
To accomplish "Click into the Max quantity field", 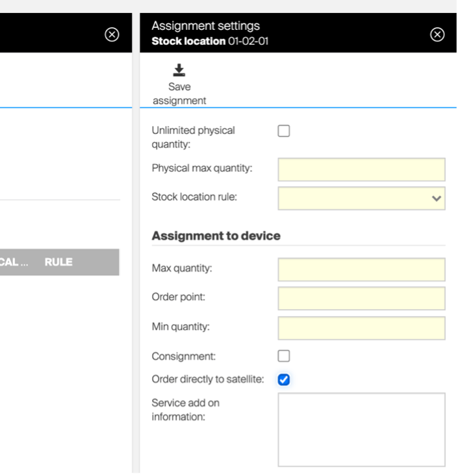I will 361,269.
